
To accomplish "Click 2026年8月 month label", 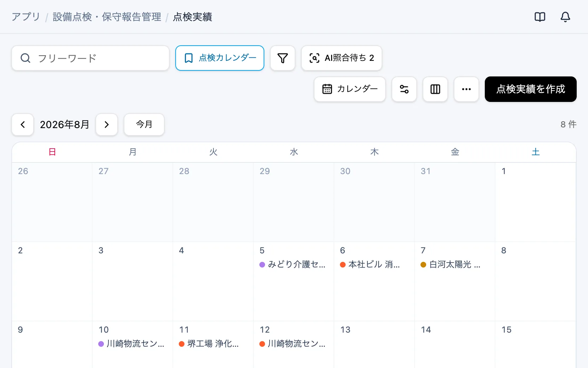I will (65, 125).
